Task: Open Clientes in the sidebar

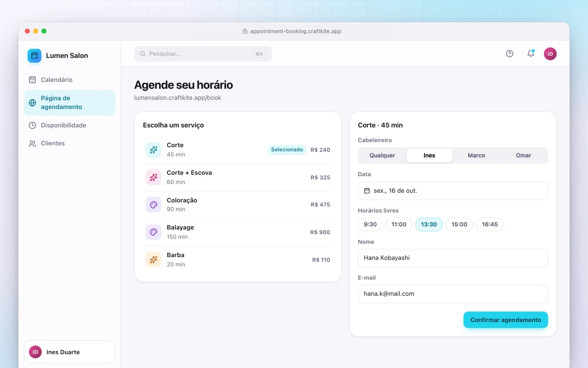Action: (x=69, y=144)
